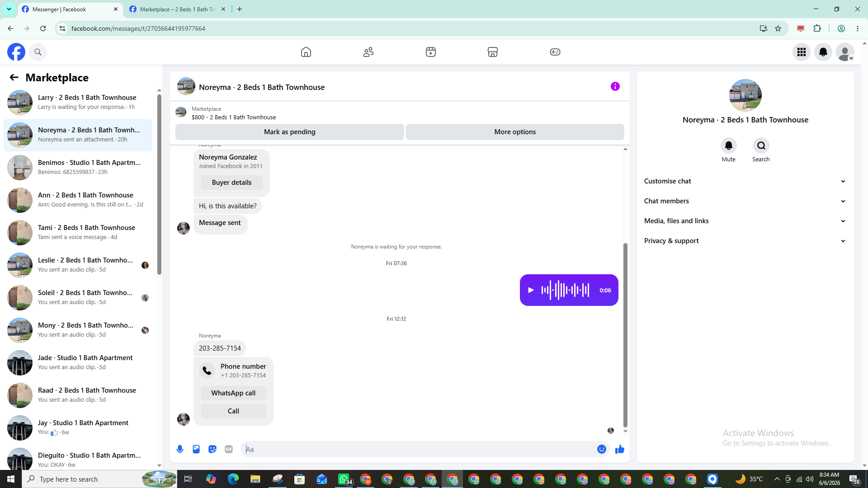This screenshot has height=488, width=868.
Task: Open the Gaming icon in top navigation
Action: [x=555, y=52]
